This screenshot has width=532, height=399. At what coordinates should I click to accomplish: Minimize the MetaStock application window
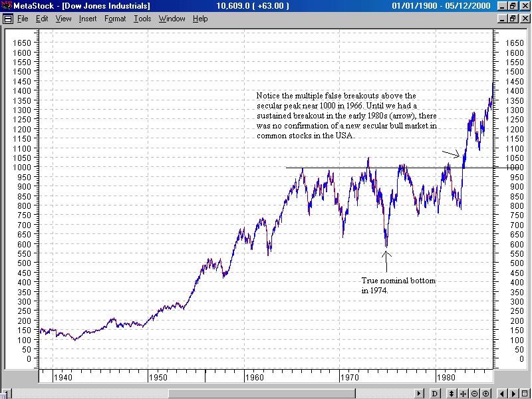[503, 6]
